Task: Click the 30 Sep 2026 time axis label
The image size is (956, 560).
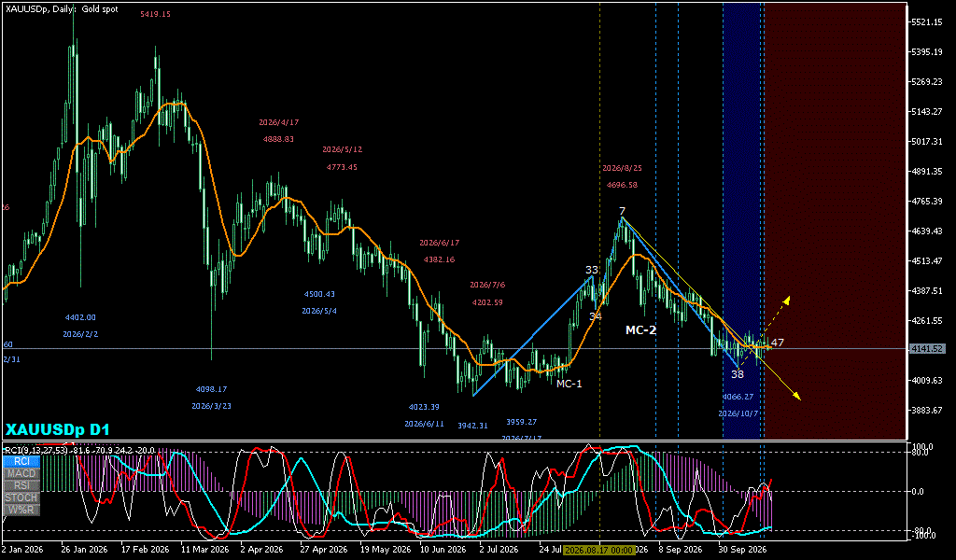Action: tap(740, 549)
